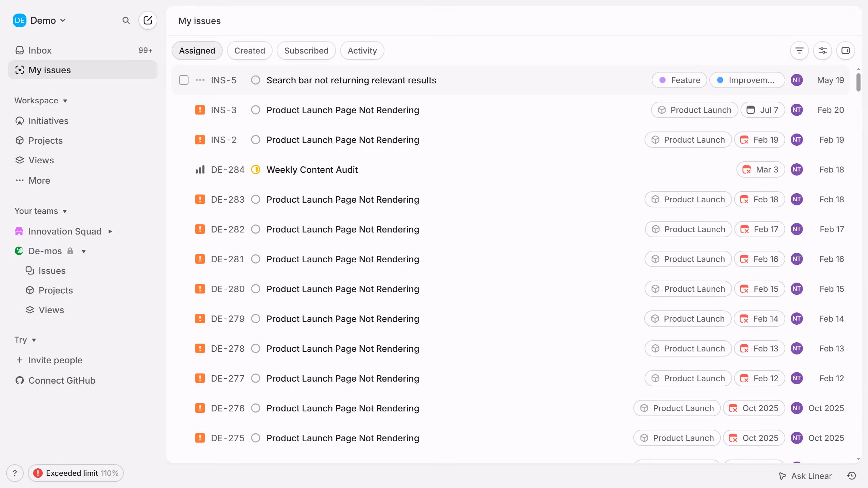The image size is (868, 488).
Task: Open display options sliders icon
Action: coord(823,50)
